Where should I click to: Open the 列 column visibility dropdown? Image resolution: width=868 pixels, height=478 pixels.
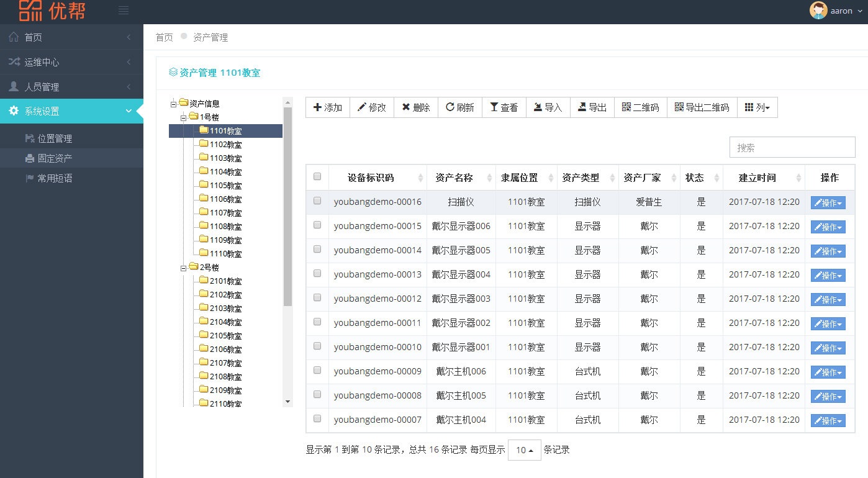tap(757, 107)
